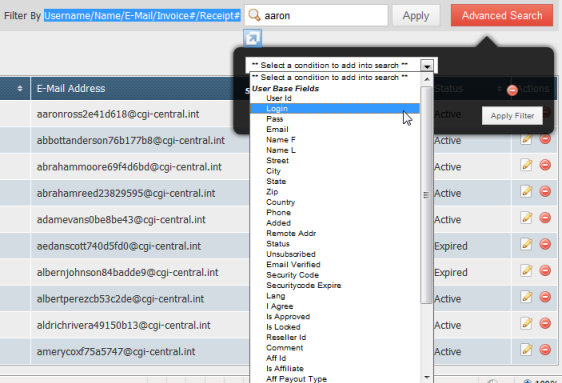Choose Zip from condition list
Viewport: 562px width, 383px height.
pyautogui.click(x=335, y=192)
